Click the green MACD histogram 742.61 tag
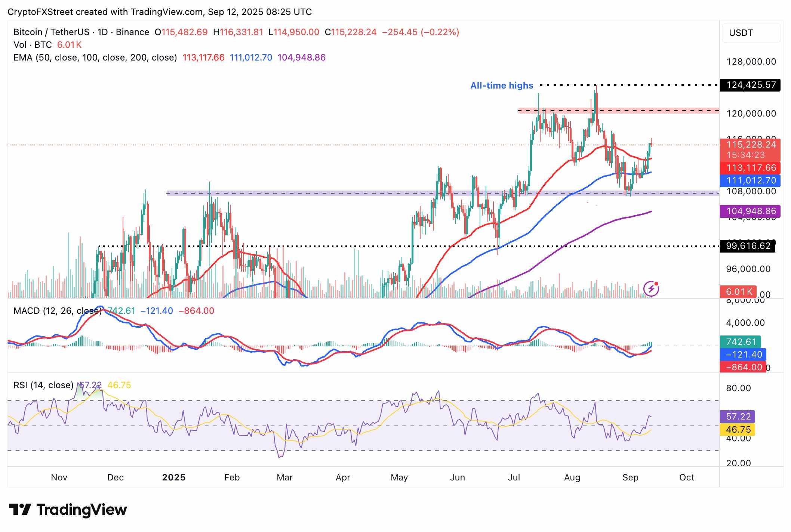Image resolution: width=791 pixels, height=532 pixels. (x=740, y=342)
